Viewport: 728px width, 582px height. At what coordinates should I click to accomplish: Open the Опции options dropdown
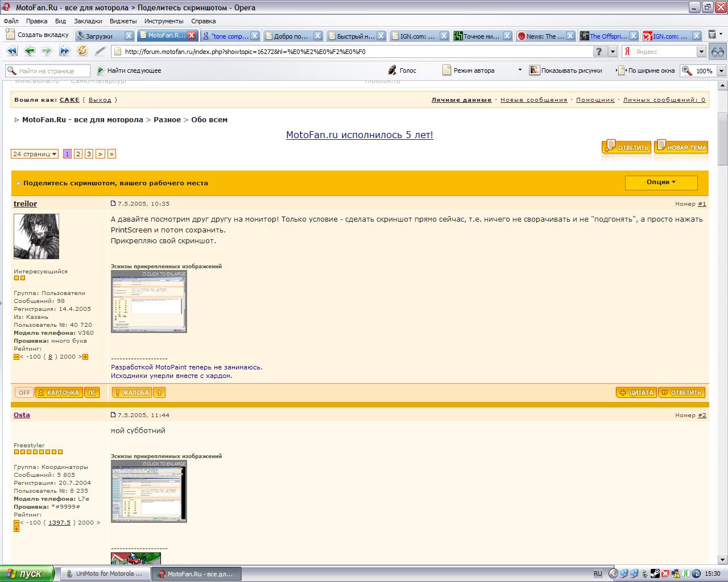[x=661, y=182]
